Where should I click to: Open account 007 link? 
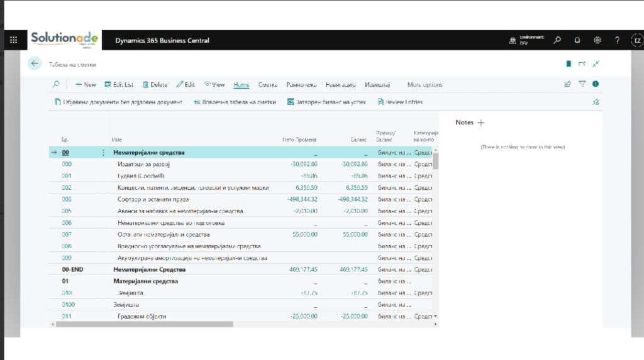[67, 234]
